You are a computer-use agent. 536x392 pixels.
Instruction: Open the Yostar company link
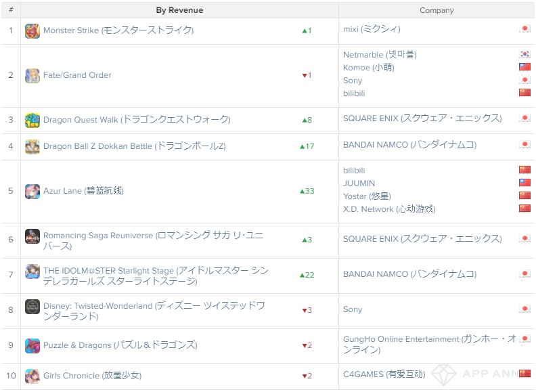pos(367,196)
